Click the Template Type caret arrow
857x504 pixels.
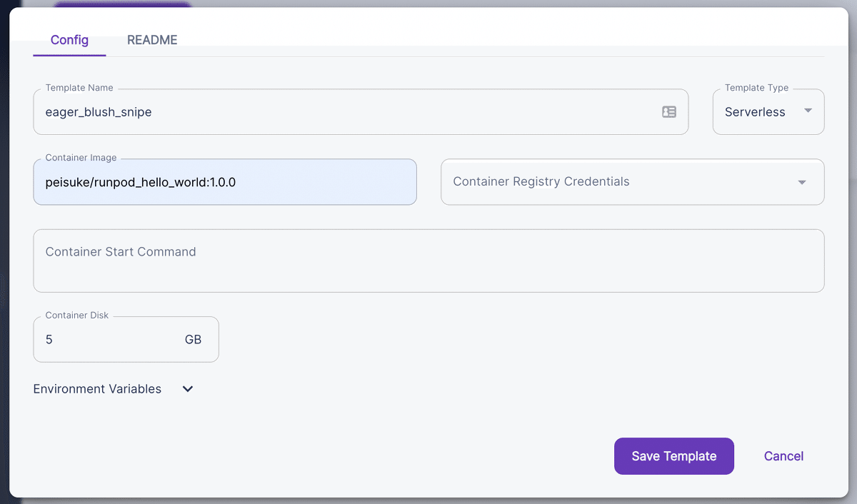coord(808,111)
